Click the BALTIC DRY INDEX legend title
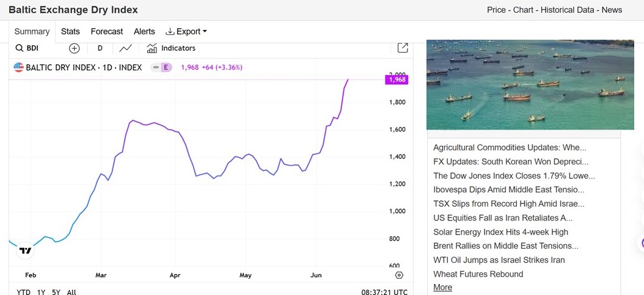The image size is (644, 295). 84,67
